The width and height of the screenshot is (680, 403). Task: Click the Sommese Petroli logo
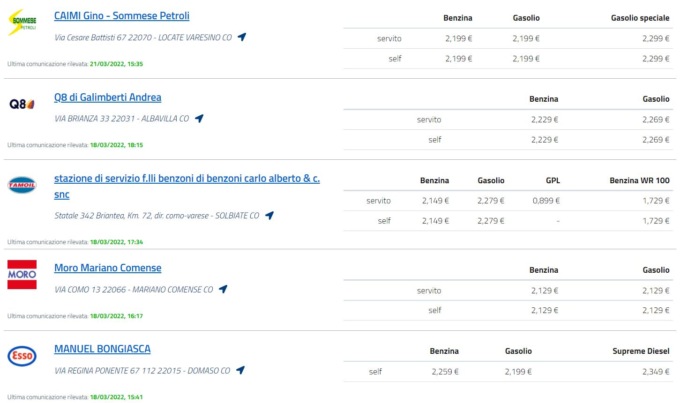tap(22, 22)
